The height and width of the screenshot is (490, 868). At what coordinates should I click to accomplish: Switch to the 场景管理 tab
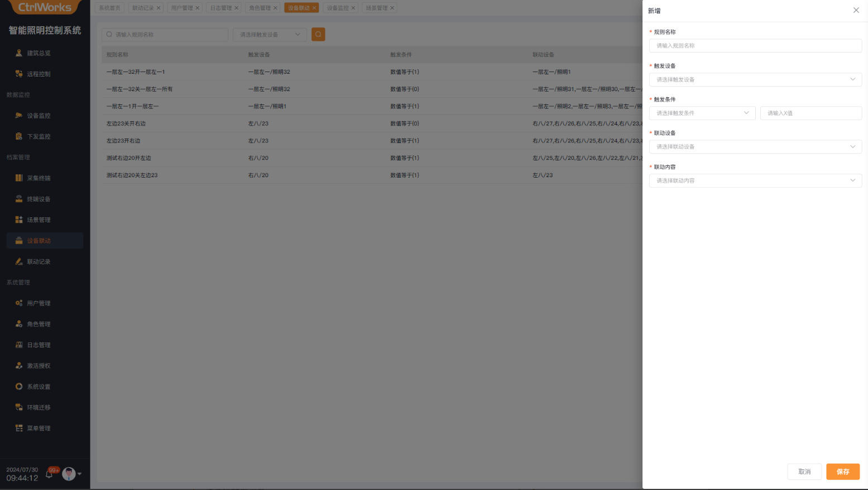[x=377, y=8]
